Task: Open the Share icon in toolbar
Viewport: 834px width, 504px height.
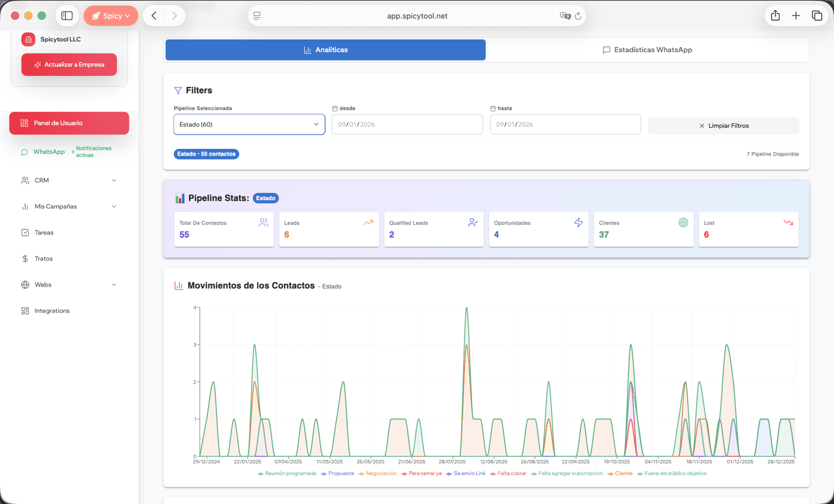Action: (775, 16)
